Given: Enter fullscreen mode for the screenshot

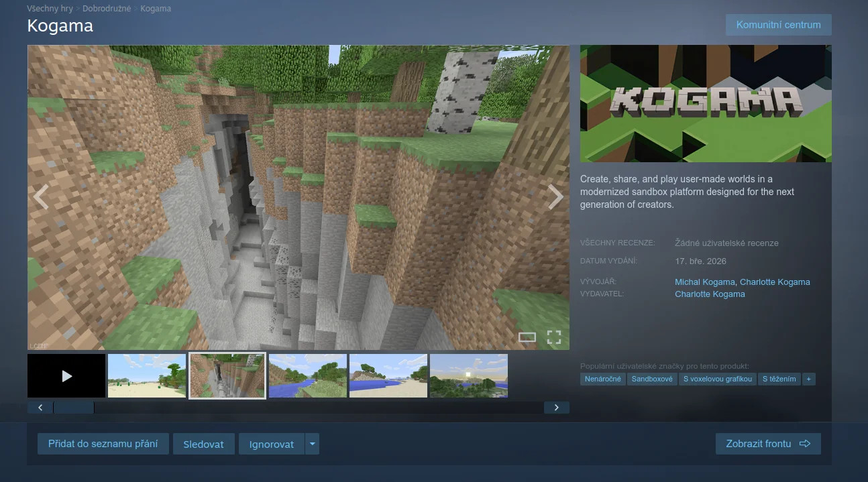Looking at the screenshot, I should point(553,337).
